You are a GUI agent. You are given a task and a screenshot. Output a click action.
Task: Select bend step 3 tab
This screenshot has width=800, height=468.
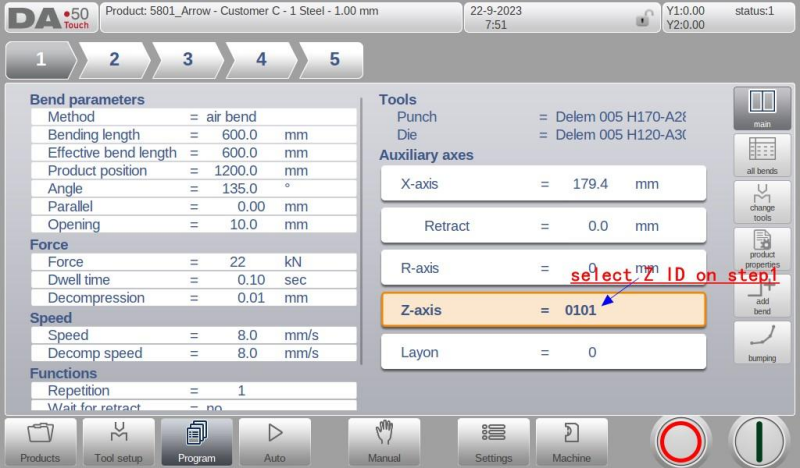coord(187,59)
